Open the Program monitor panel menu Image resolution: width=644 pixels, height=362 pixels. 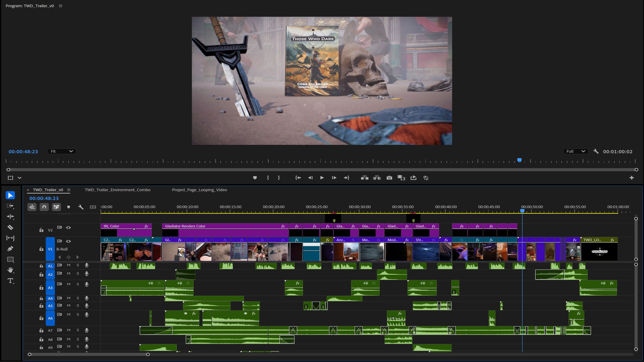pos(61,6)
